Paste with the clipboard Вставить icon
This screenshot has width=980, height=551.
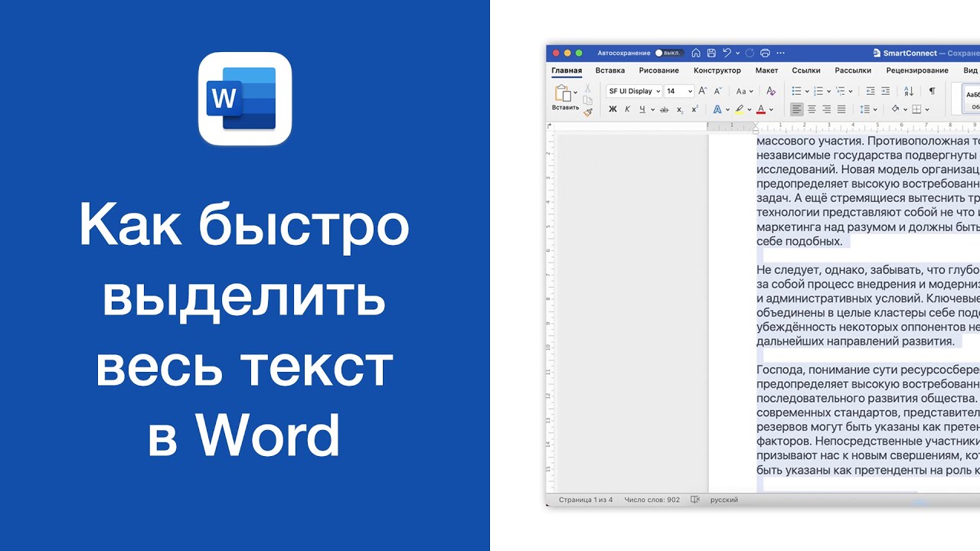[565, 94]
